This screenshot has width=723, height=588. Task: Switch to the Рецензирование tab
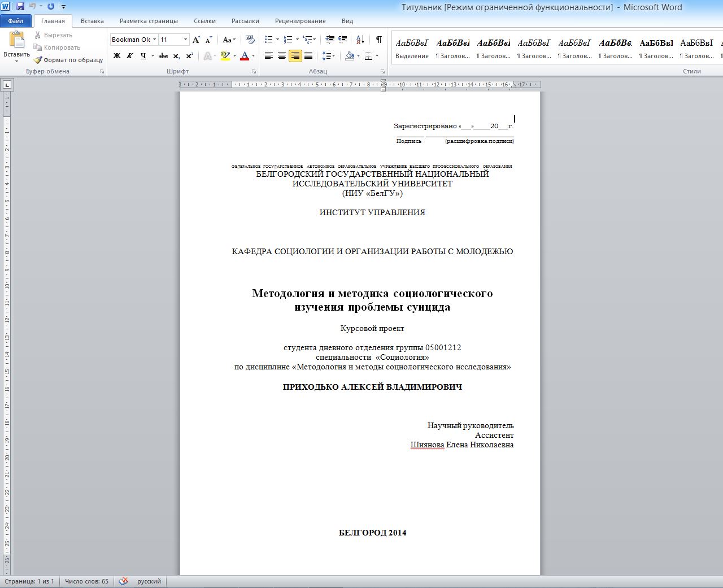point(300,21)
